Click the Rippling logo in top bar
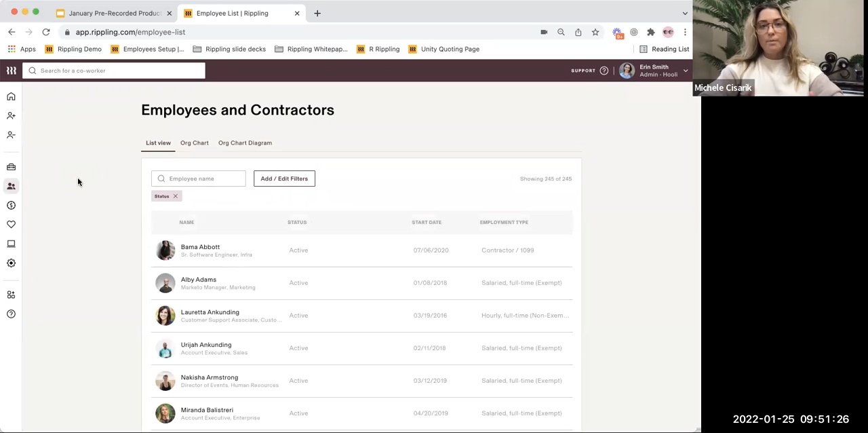 [x=11, y=71]
